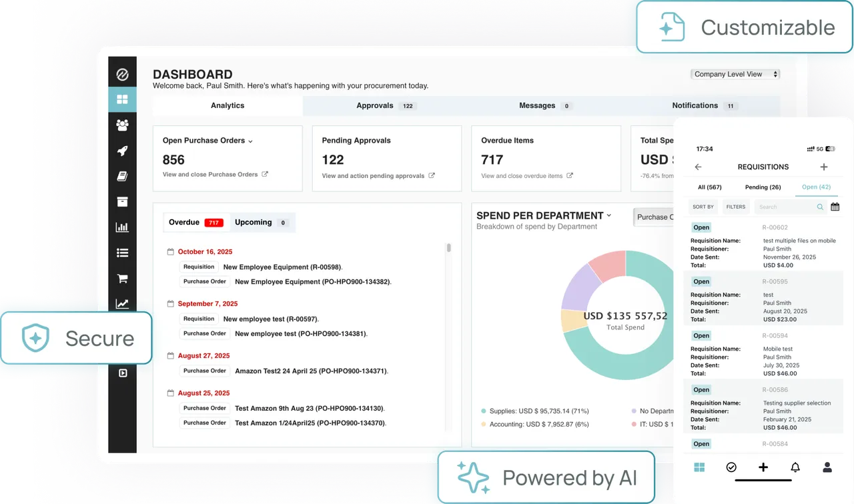
Task: Open the dashboard grid icon in sidebar
Action: (122, 99)
